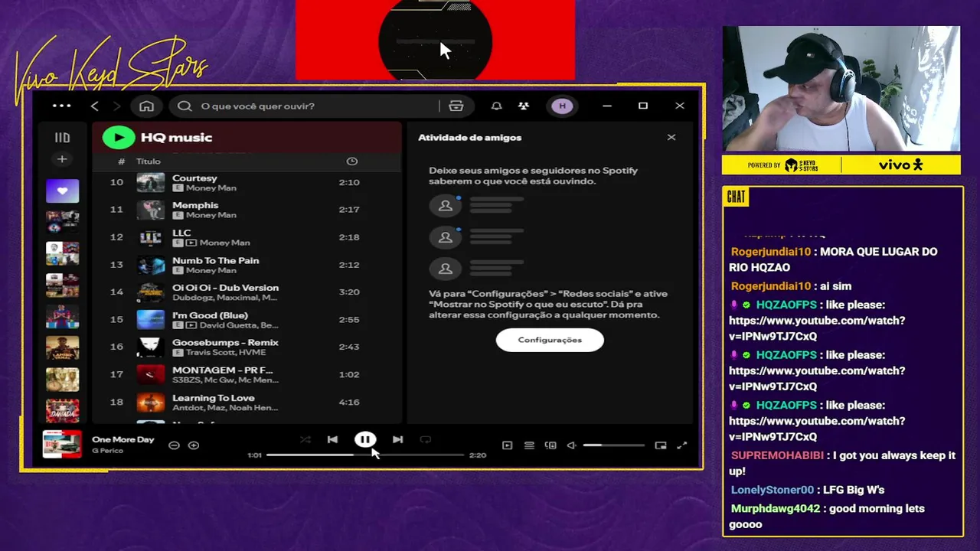Focus the 'O que você quer ouvir?' search field
Screen dimensions: 980x551
click(306, 106)
